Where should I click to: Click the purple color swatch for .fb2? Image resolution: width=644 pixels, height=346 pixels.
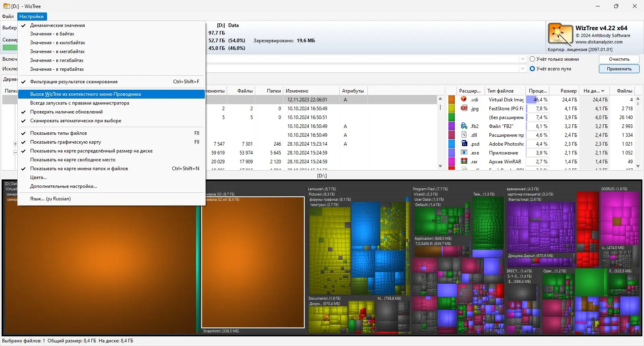click(x=452, y=126)
